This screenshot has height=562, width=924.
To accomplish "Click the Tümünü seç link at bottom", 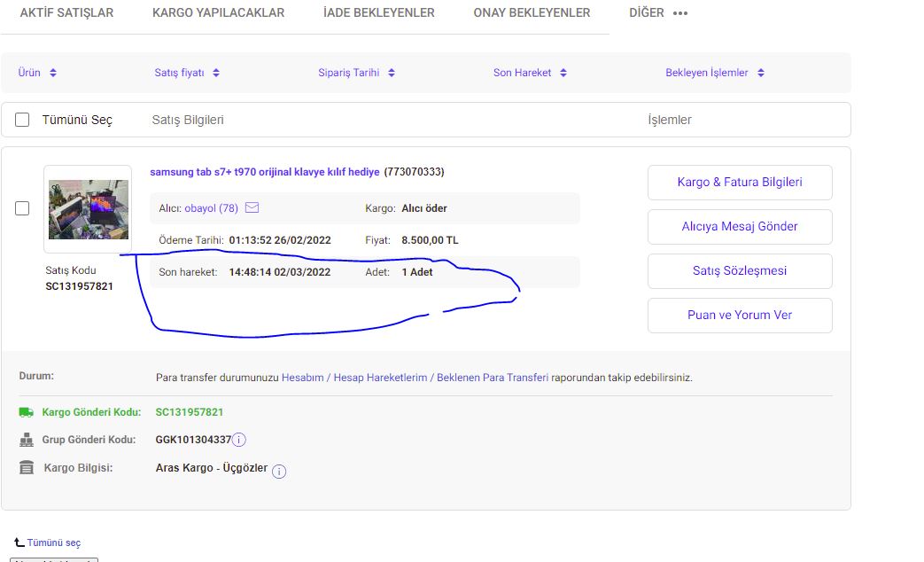I will click(x=54, y=542).
